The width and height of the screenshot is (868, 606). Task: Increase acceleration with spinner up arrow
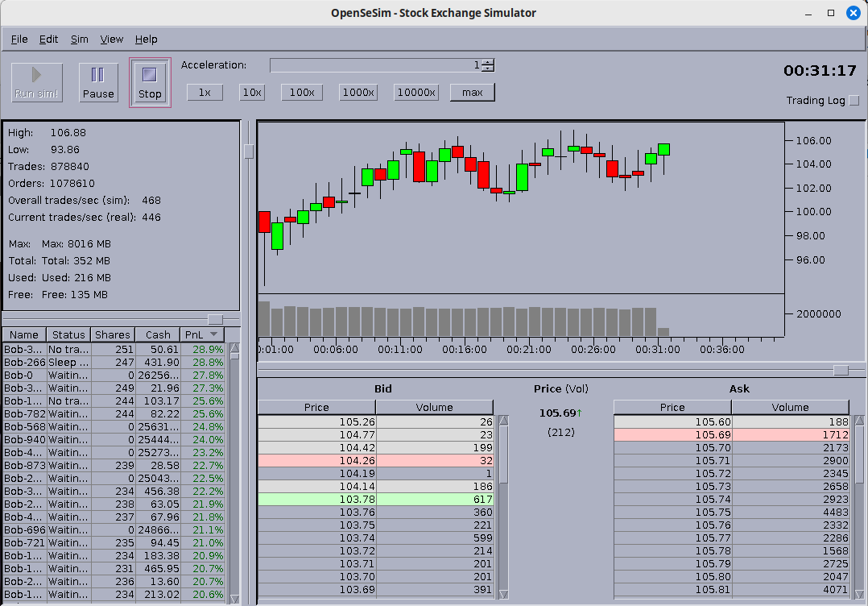pos(488,62)
